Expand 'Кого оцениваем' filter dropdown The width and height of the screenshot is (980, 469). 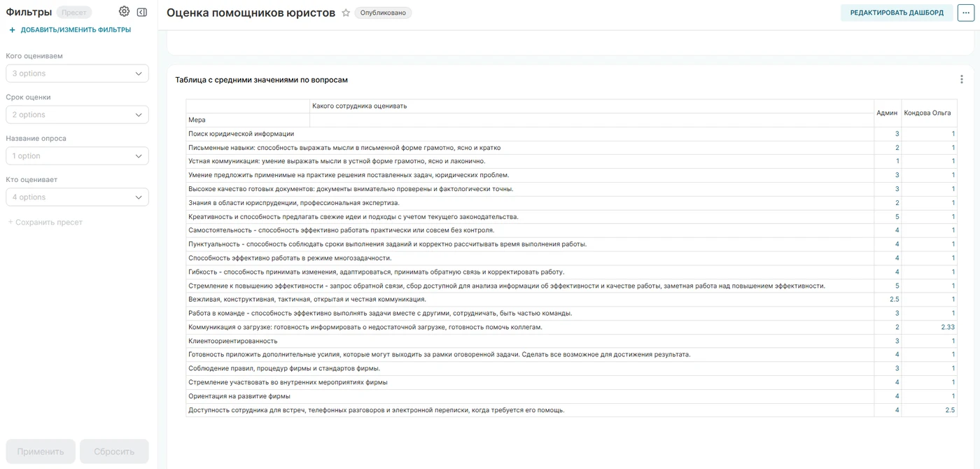(x=77, y=73)
